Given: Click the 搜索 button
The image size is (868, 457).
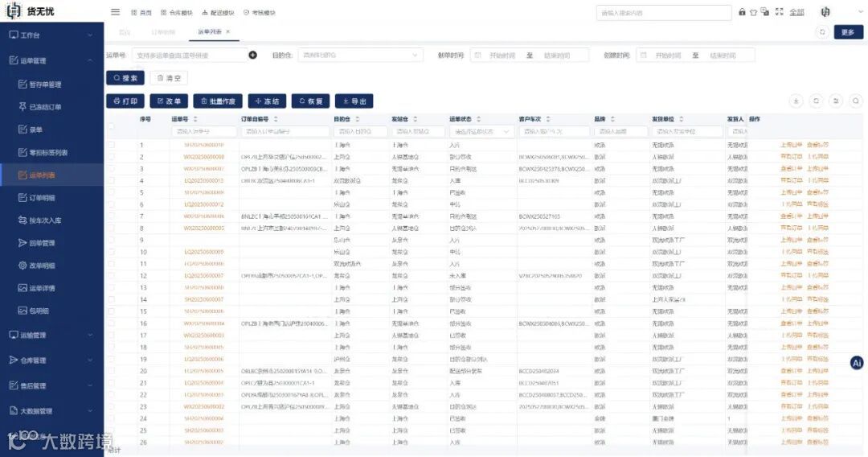Looking at the screenshot, I should pyautogui.click(x=125, y=78).
